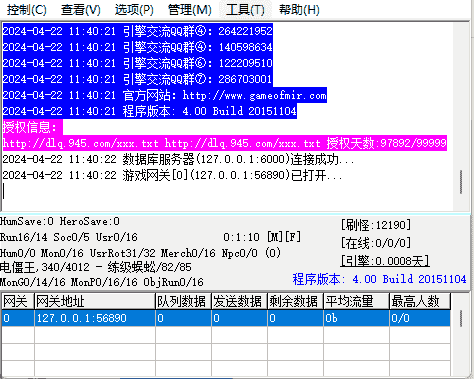Click the 网关 column header
This screenshot has height=379, width=474.
(x=18, y=301)
